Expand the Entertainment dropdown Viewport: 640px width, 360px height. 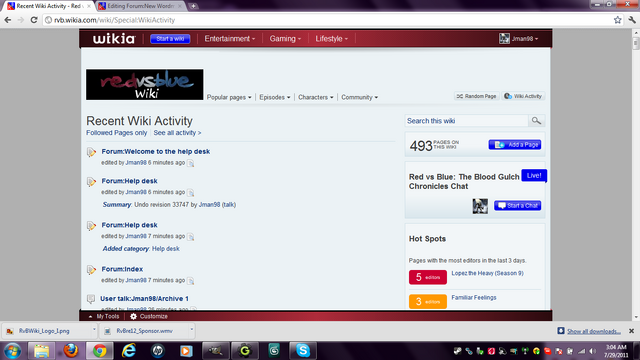[229, 39]
